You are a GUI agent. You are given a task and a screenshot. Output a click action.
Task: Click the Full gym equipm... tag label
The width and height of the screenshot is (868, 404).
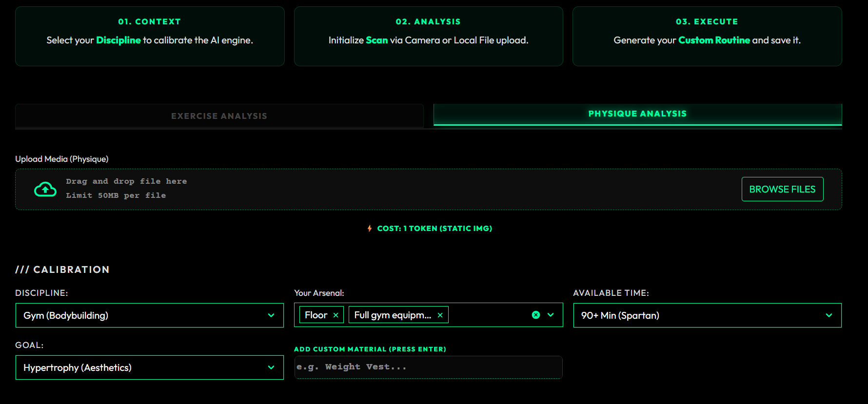[x=393, y=315]
